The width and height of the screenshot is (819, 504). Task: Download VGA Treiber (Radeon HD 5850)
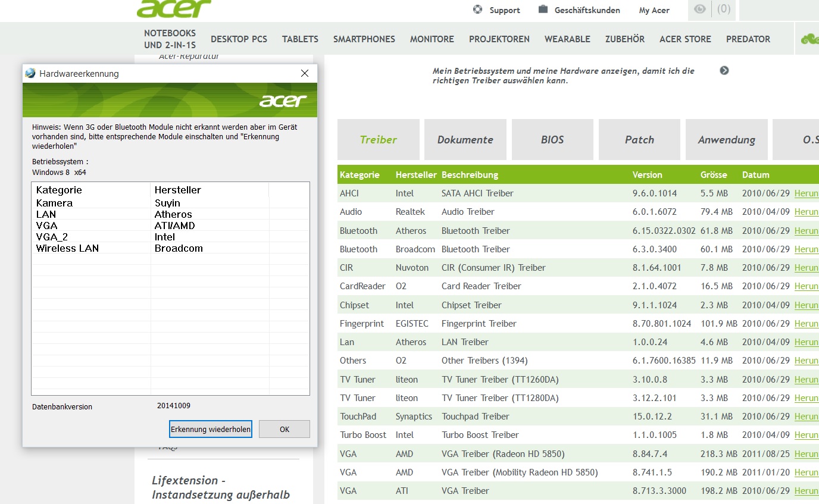pyautogui.click(x=807, y=454)
